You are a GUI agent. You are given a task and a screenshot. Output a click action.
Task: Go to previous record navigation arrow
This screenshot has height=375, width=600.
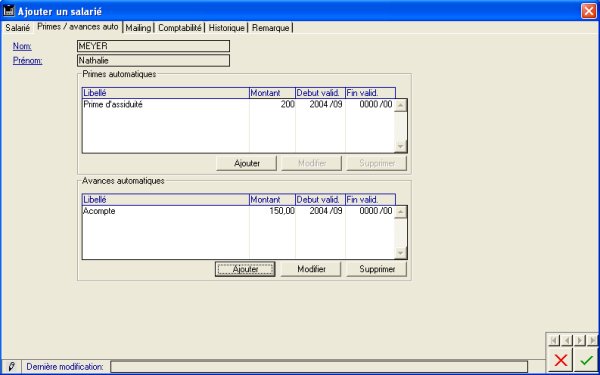[567, 340]
